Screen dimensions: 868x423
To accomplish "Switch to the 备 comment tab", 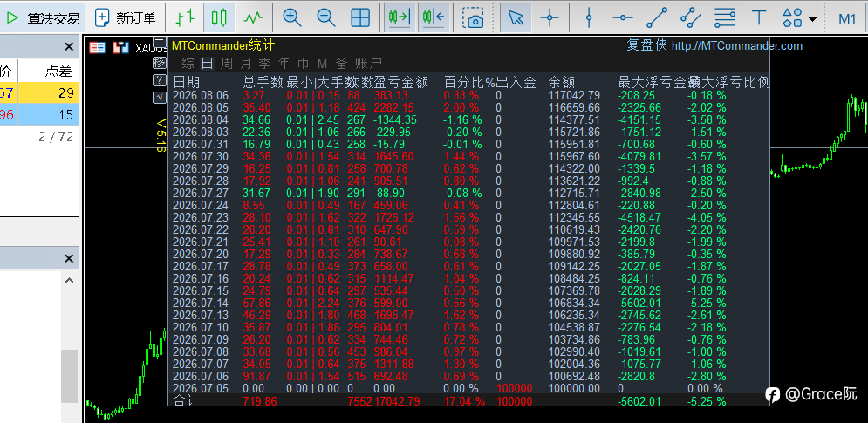I will coord(341,63).
